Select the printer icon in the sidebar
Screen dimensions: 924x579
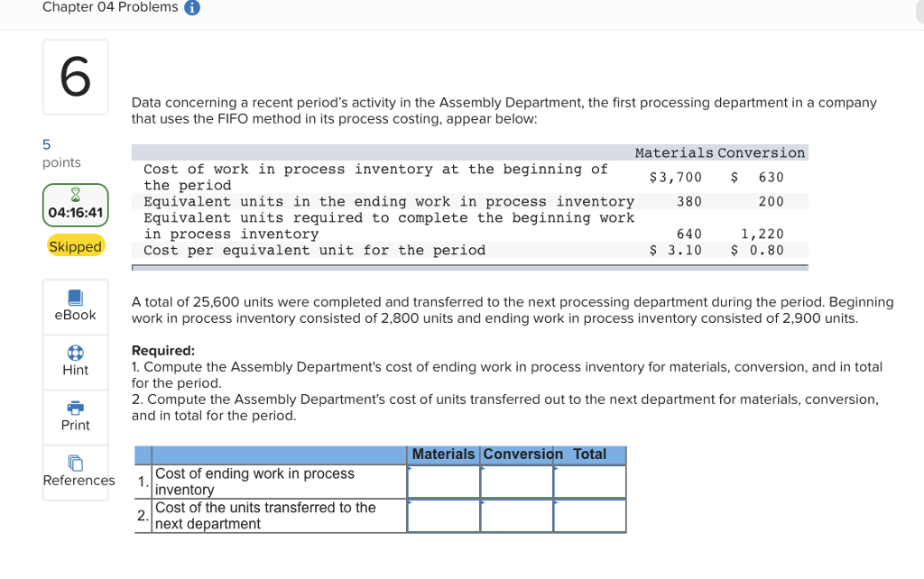pos(75,408)
